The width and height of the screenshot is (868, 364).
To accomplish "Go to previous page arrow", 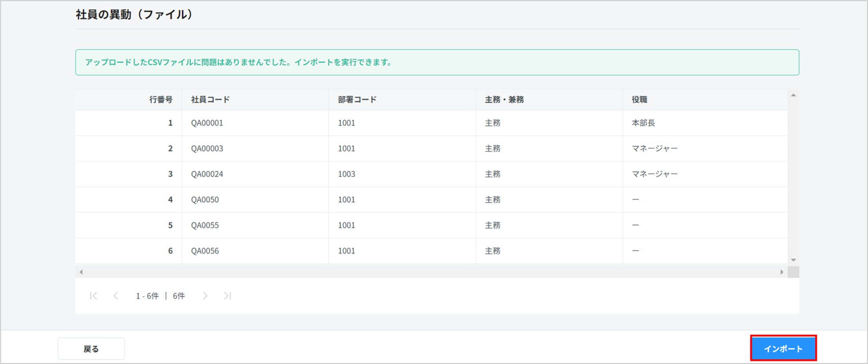I will pyautogui.click(x=116, y=296).
